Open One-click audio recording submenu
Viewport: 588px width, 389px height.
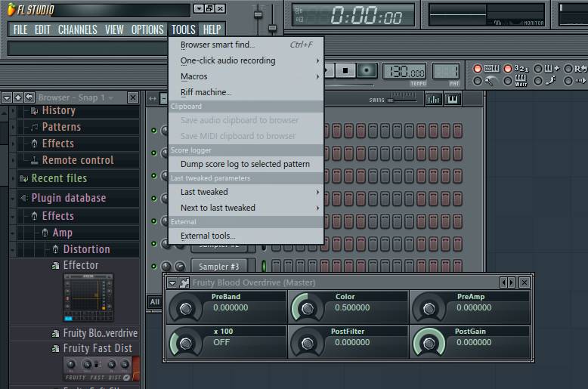pyautogui.click(x=246, y=60)
